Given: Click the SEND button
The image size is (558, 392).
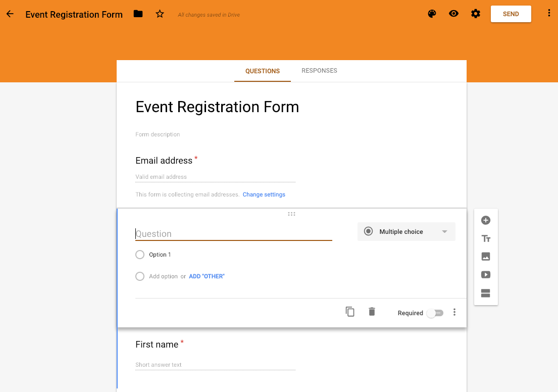Looking at the screenshot, I should coord(511,14).
